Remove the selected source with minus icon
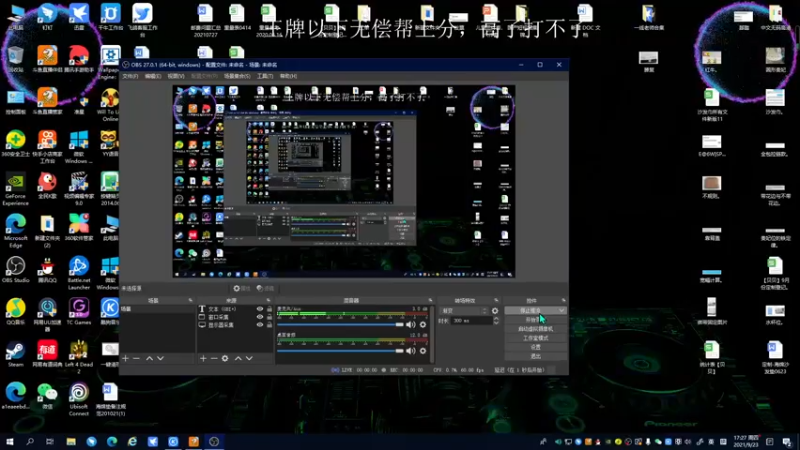The image size is (800, 450). [x=214, y=359]
